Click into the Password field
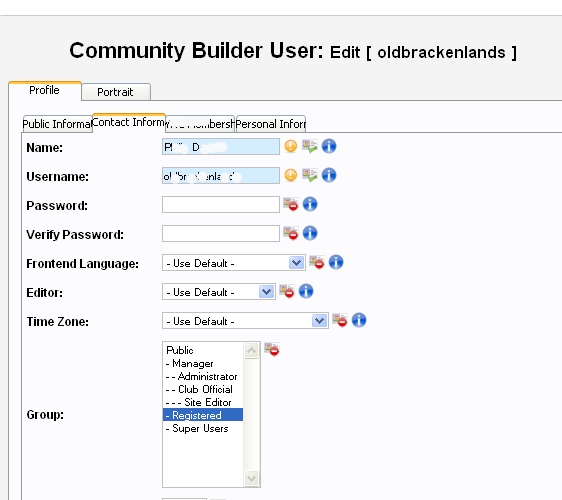This screenshot has height=500, width=562. point(221,205)
